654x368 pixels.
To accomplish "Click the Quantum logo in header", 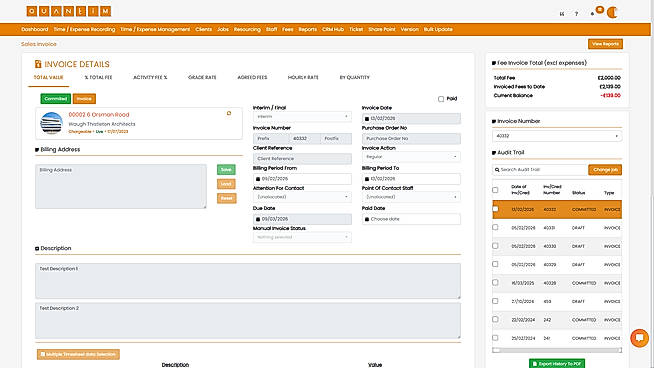I will click(69, 11).
